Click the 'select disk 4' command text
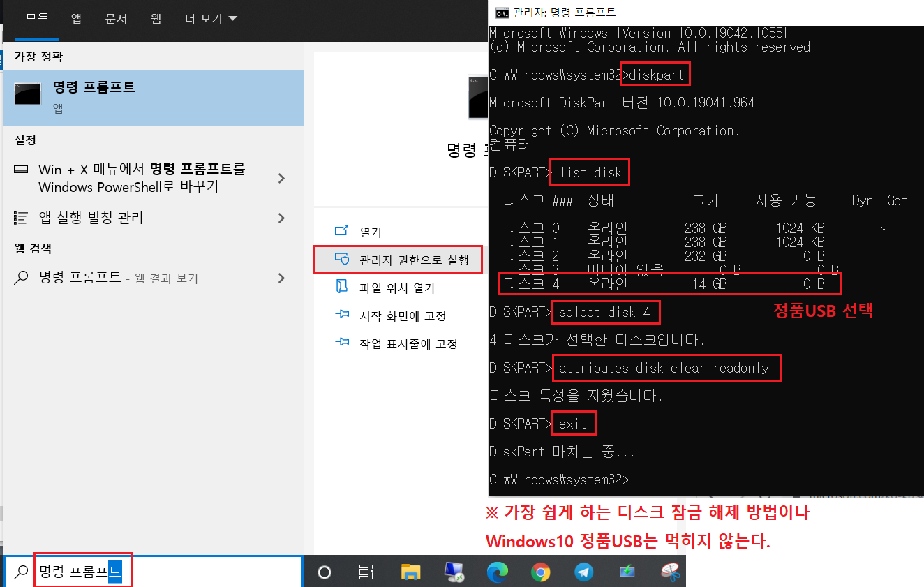This screenshot has width=924, height=587. (604, 312)
